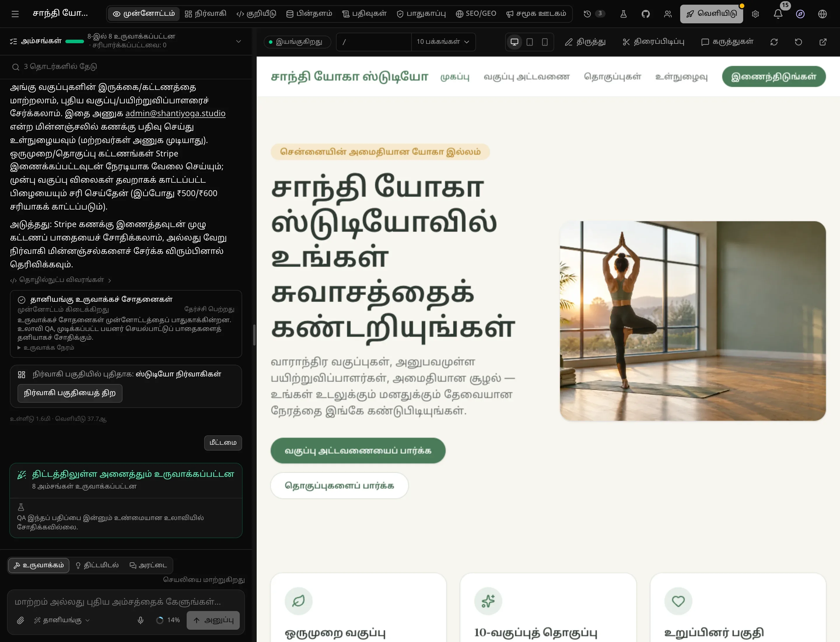Open collaborators people icon
The height and width of the screenshot is (642, 840).
[668, 14]
